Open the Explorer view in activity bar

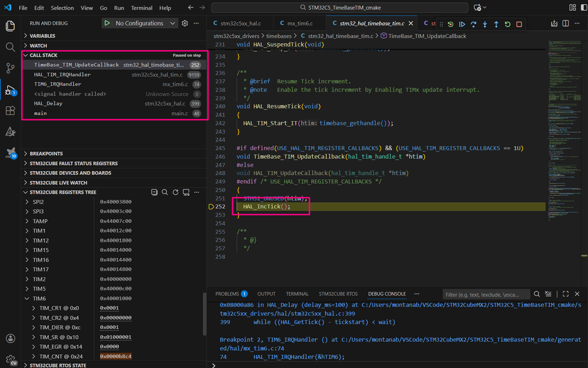pos(10,26)
